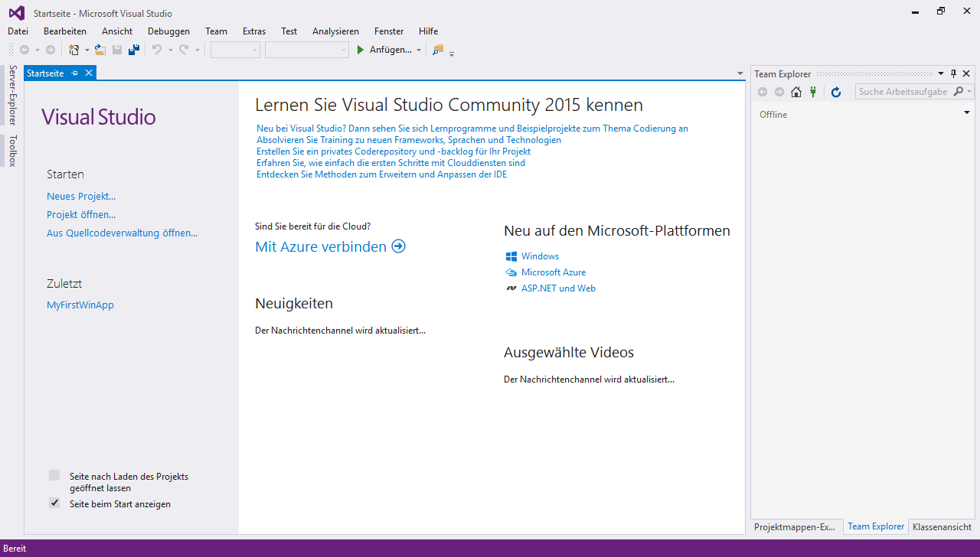Viewport: 980px width, 557px height.
Task: Switch to Projektmappen-Explorer tab
Action: 795,527
